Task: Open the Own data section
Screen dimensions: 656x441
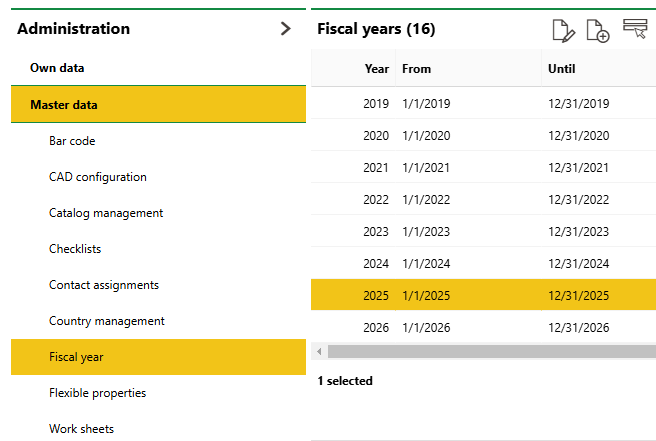Action: tap(158, 68)
